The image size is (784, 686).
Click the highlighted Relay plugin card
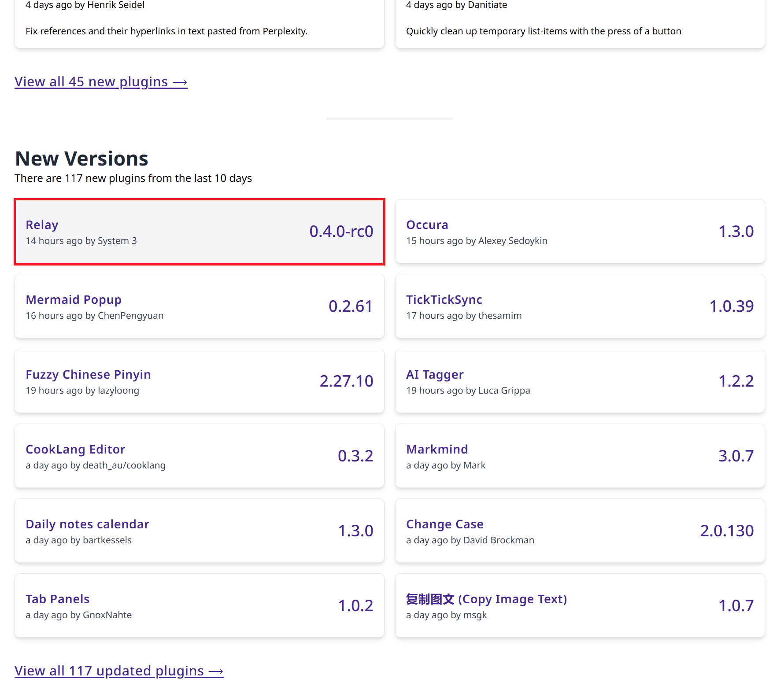pos(199,231)
